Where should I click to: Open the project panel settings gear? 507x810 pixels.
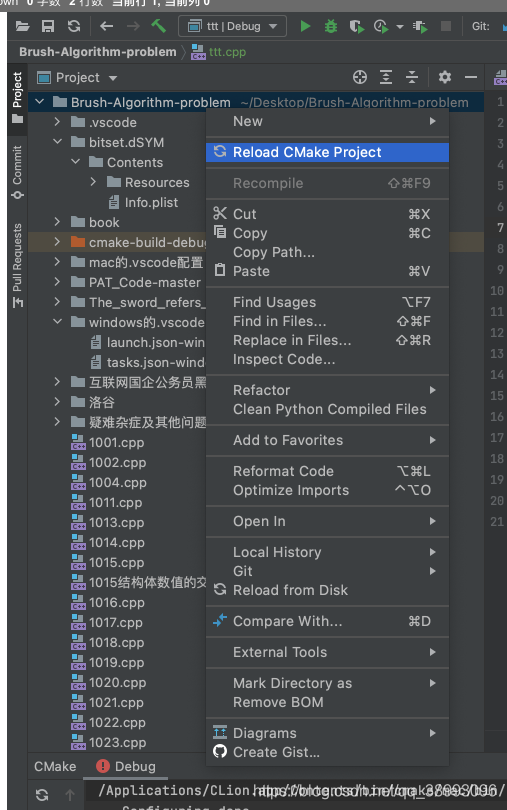coord(444,77)
